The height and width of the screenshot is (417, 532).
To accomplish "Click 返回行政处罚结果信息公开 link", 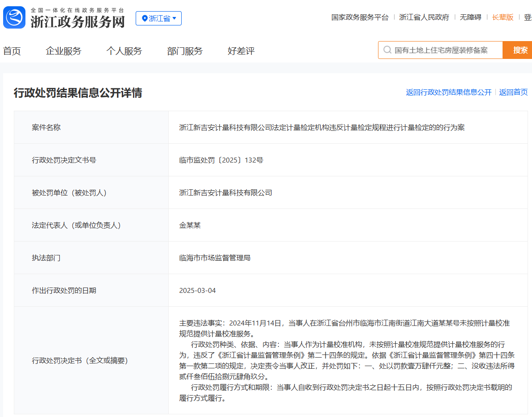I will pyautogui.click(x=449, y=92).
